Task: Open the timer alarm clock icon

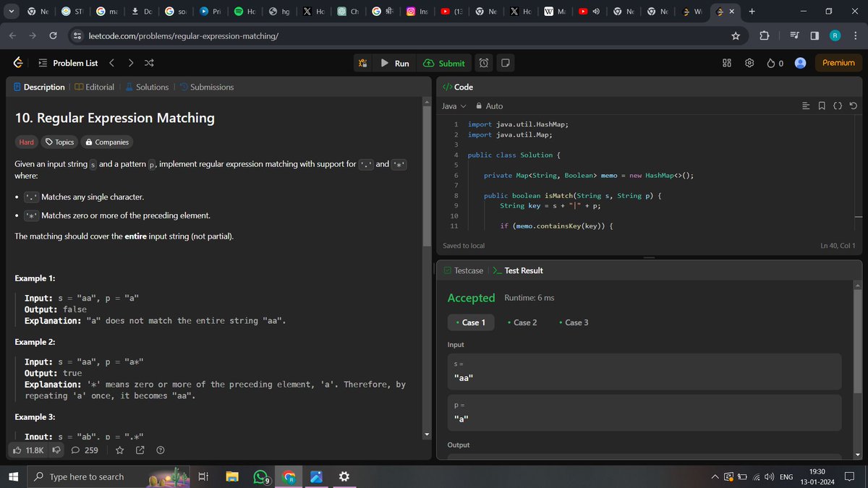Action: coord(484,63)
